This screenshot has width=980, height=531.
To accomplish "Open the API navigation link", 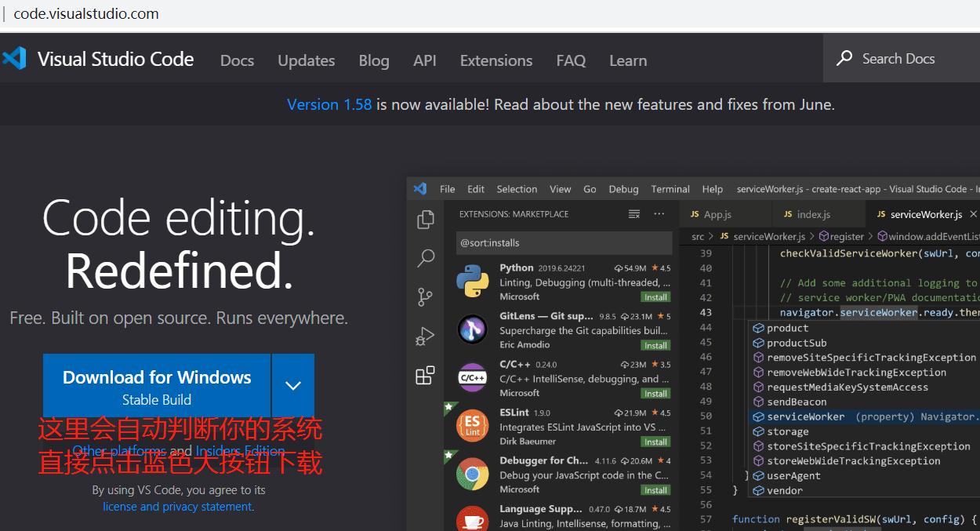I will tap(425, 60).
